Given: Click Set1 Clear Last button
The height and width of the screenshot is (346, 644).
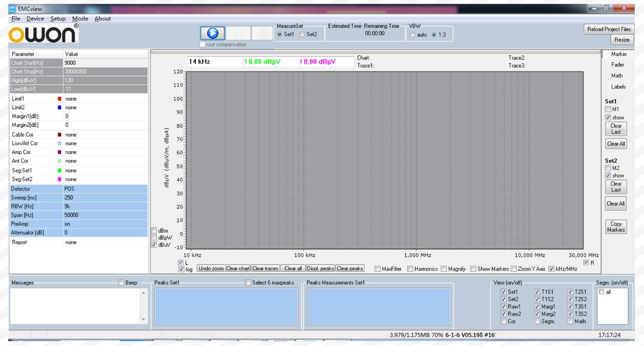Looking at the screenshot, I should tap(616, 129).
